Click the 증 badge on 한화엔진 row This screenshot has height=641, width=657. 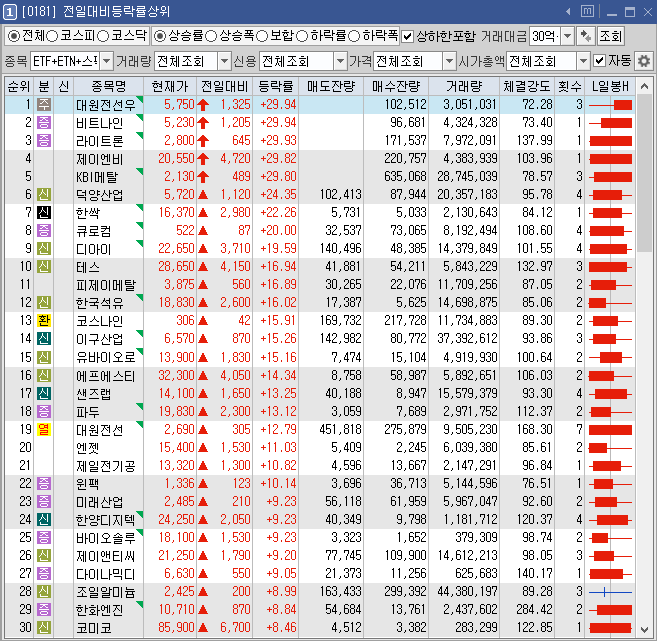click(x=44, y=610)
